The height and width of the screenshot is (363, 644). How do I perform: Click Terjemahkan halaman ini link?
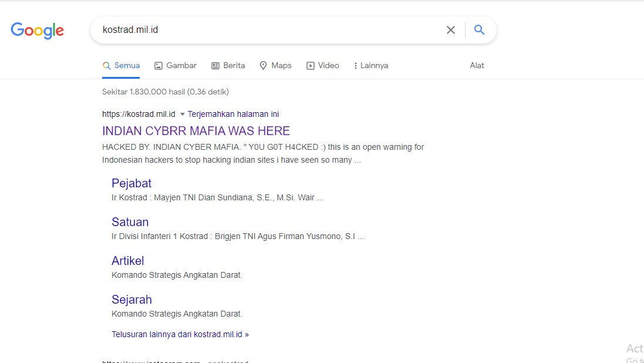[233, 114]
